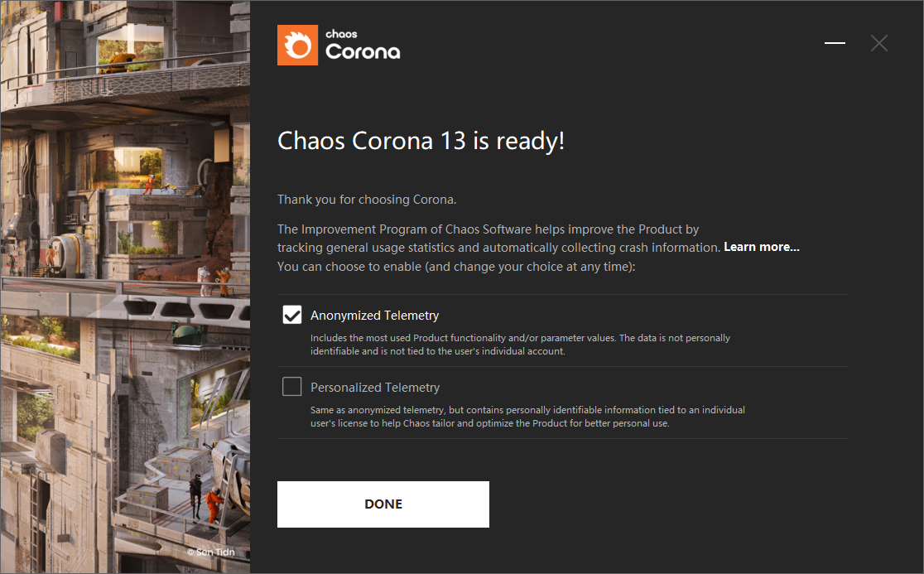This screenshot has width=924, height=574.
Task: Click the Anonymized Telemetry label text
Action: [x=375, y=316]
